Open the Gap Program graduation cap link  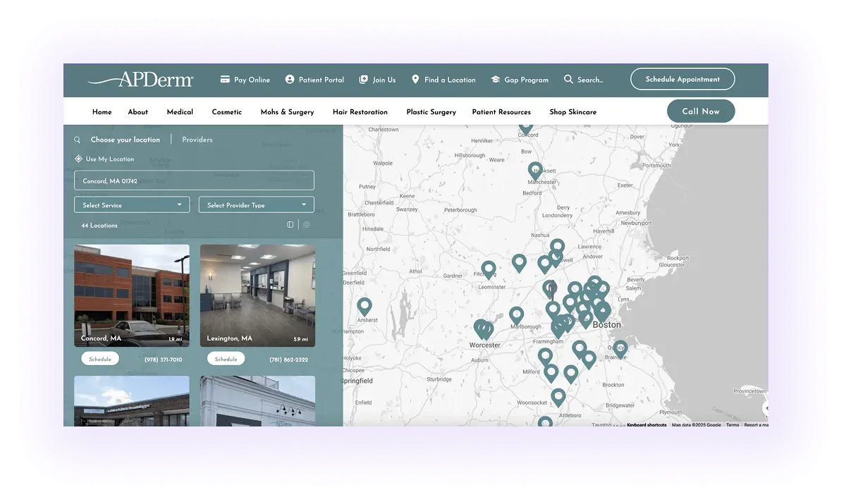pyautogui.click(x=520, y=80)
